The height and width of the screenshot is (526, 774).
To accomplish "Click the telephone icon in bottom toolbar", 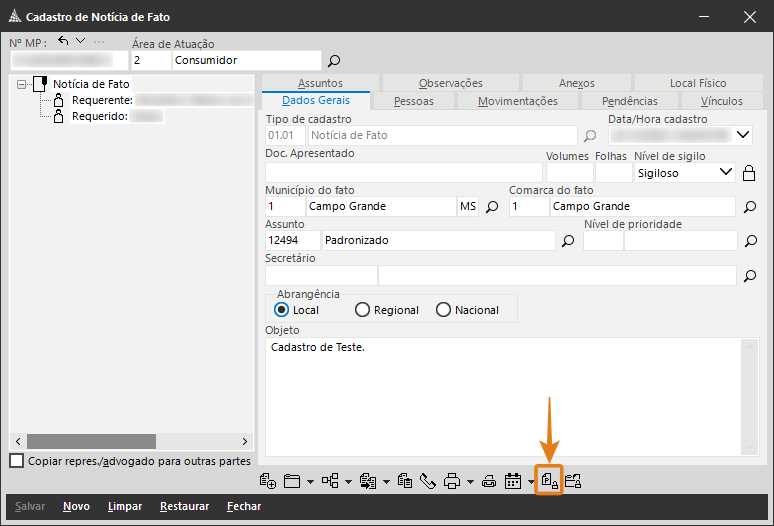I will point(428,481).
